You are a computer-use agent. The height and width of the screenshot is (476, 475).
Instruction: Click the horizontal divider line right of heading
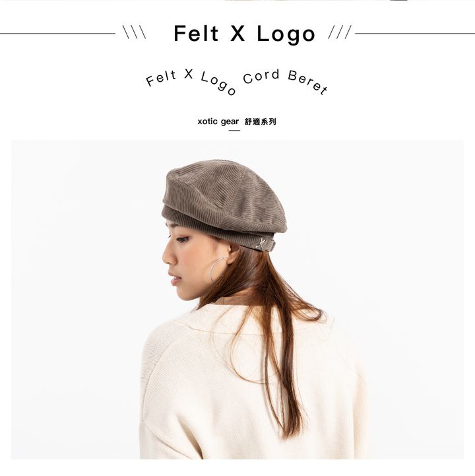pos(415,34)
